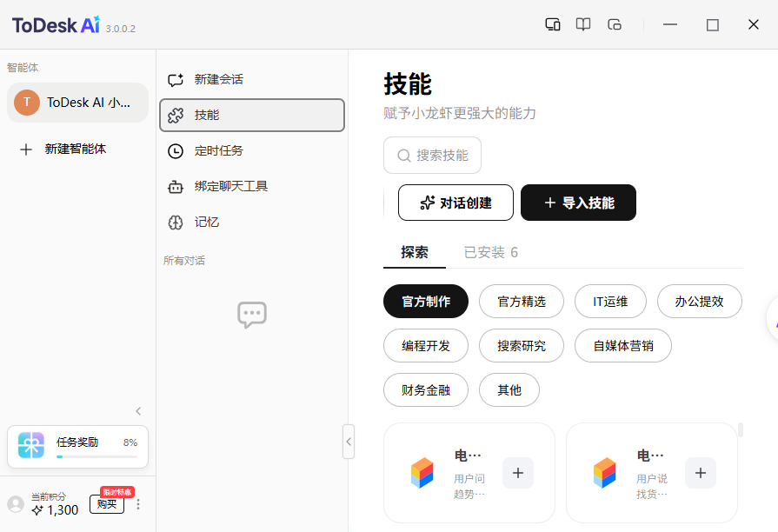Add the skill described 用户说 找货
This screenshot has width=778, height=532.
click(701, 473)
